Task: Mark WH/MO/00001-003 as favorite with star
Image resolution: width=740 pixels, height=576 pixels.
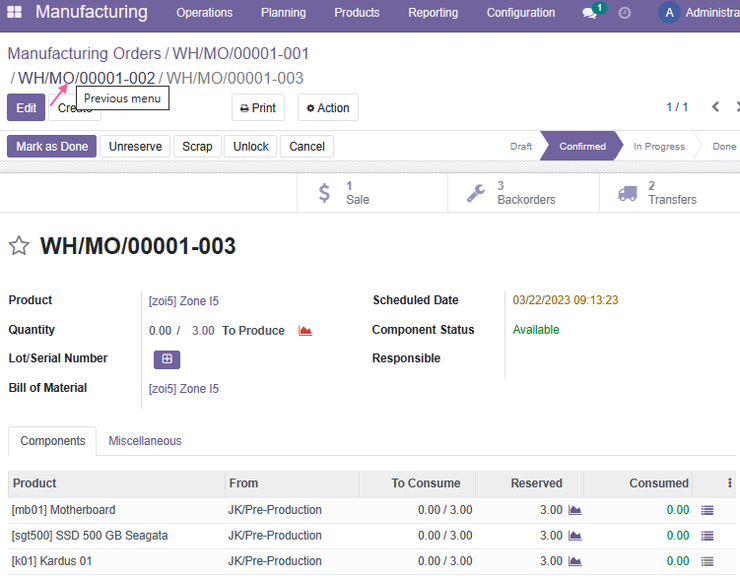Action: pyautogui.click(x=19, y=246)
